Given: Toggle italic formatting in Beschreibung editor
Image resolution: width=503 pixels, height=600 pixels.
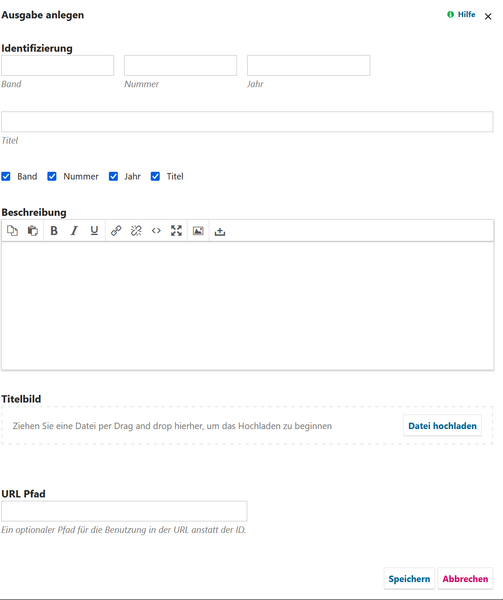Looking at the screenshot, I should coord(74,231).
